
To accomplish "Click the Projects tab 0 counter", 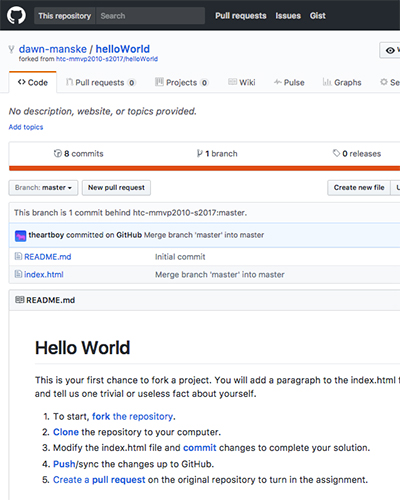I will 204,83.
